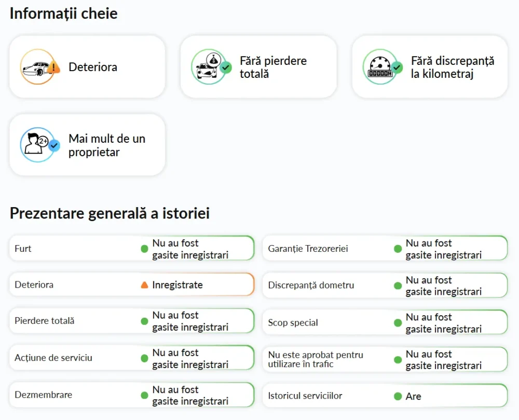Select the Discrepanță dometru label
519x420 pixels.
click(311, 286)
